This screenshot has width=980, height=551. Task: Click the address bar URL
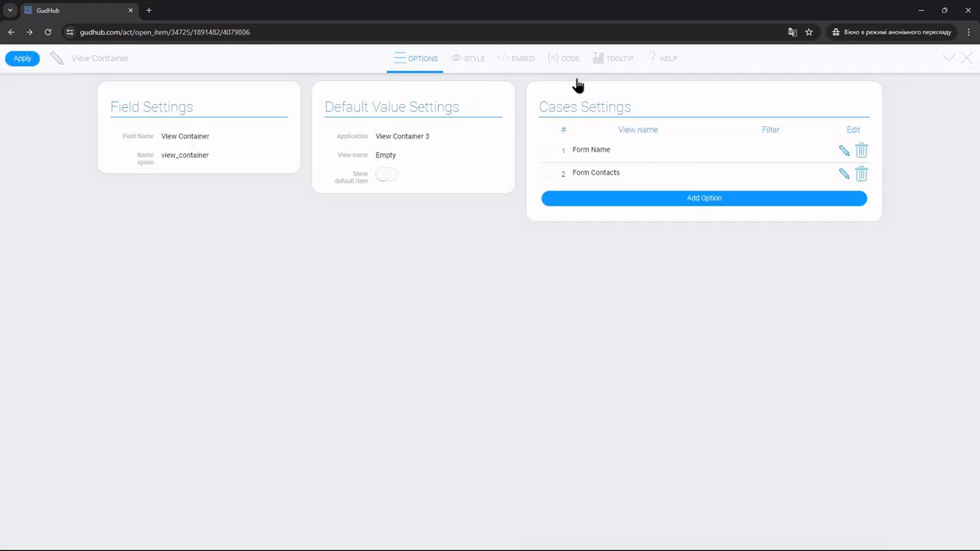[x=165, y=32]
